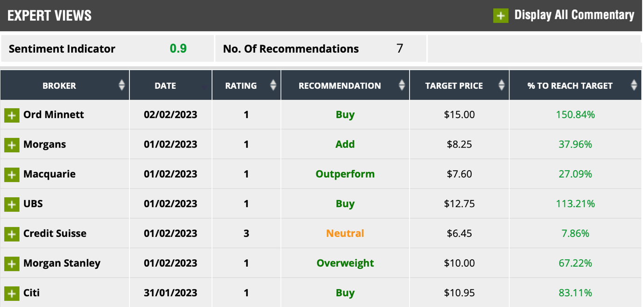Viewport: 644px width, 307px height.
Task: Click the Neutral recommendation for Credit Suisse
Action: pos(345,233)
